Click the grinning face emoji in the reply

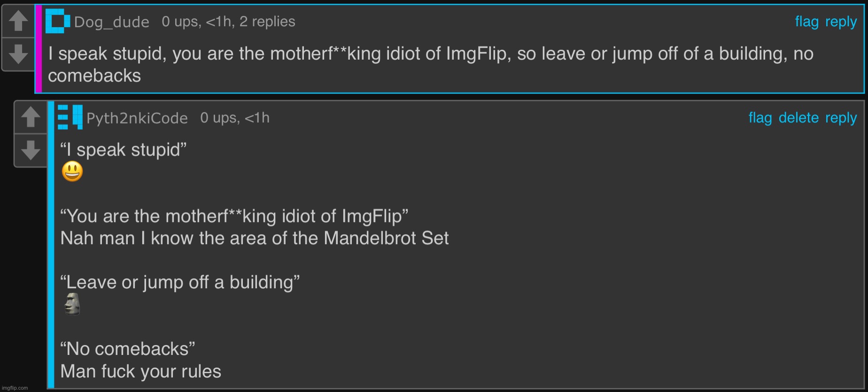click(71, 170)
